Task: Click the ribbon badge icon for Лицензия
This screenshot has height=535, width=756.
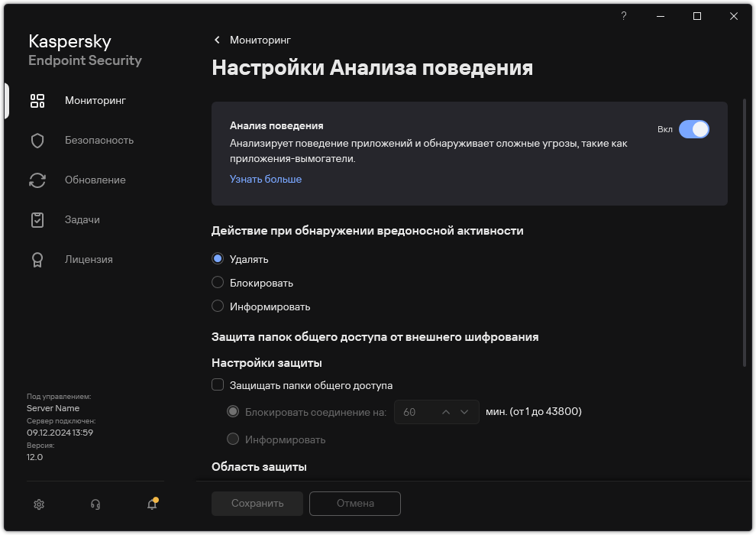Action: click(37, 260)
